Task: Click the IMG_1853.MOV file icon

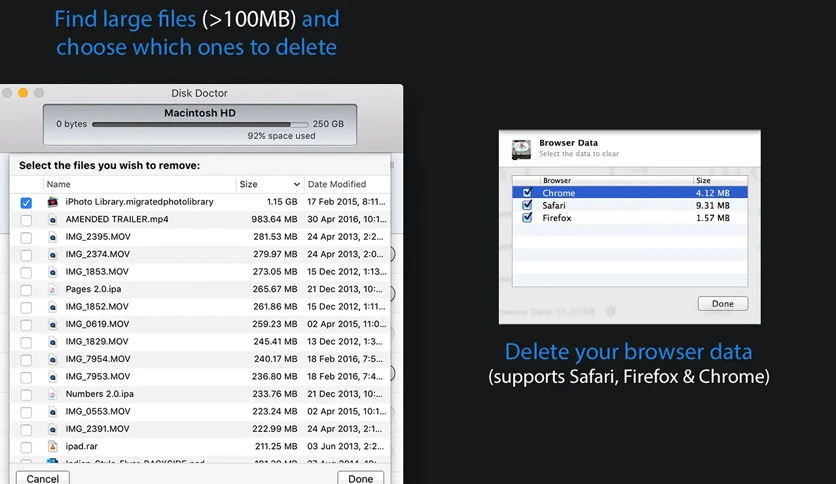Action: [x=52, y=272]
